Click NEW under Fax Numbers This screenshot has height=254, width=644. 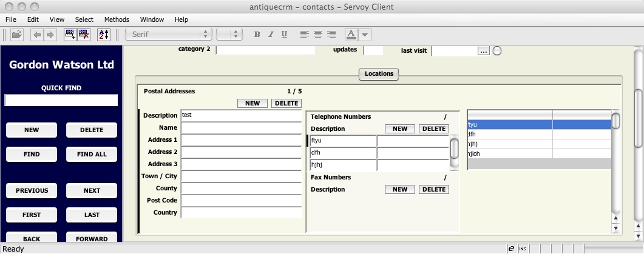pyautogui.click(x=399, y=190)
